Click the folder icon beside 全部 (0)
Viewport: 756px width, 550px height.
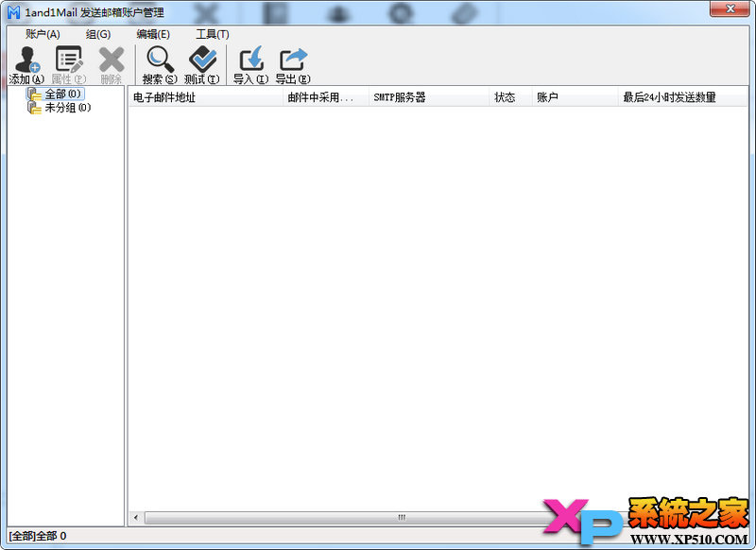coord(34,94)
